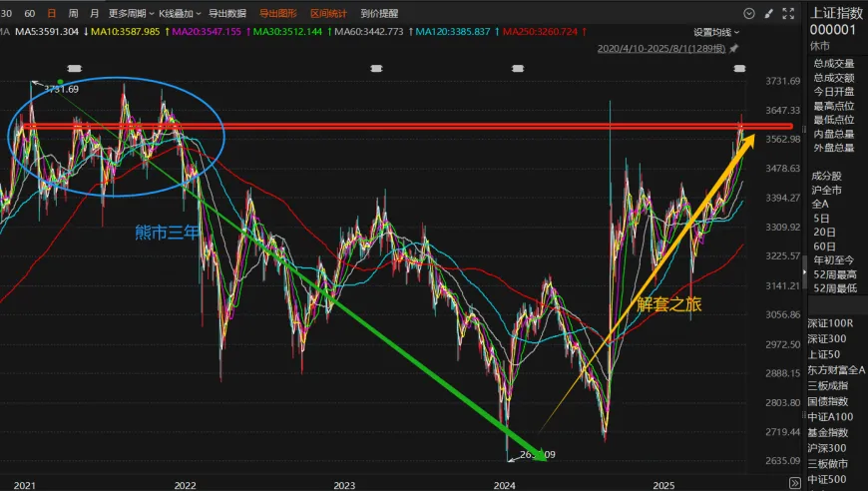Viewport: 868px width, 491px height.
Task: Switch to the monthly (月) K-line period
Action: click(x=94, y=14)
